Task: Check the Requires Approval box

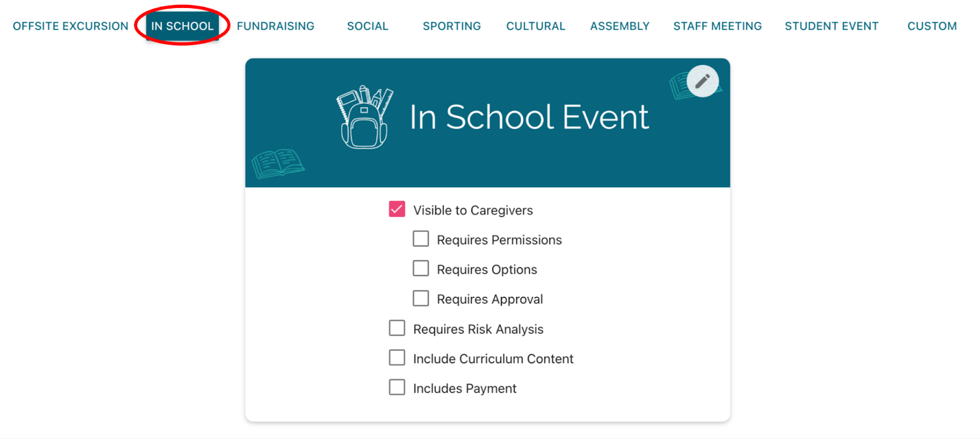Action: 421,298
